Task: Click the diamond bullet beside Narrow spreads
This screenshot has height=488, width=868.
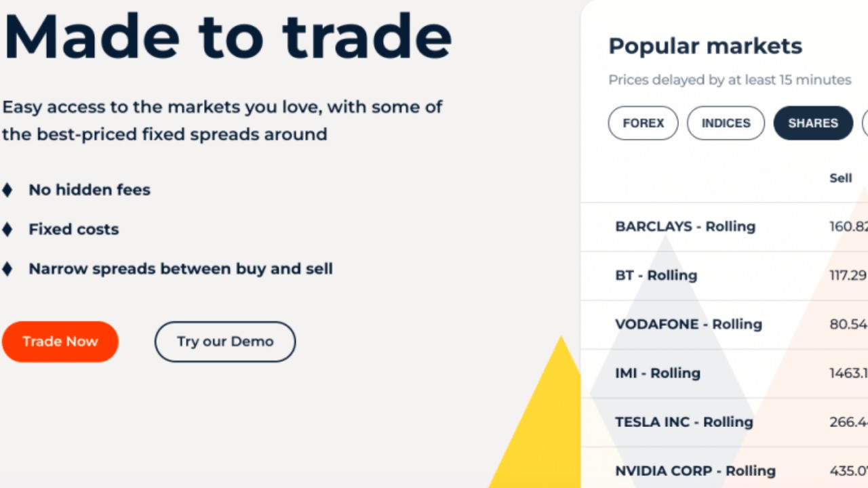Action: coord(7,269)
